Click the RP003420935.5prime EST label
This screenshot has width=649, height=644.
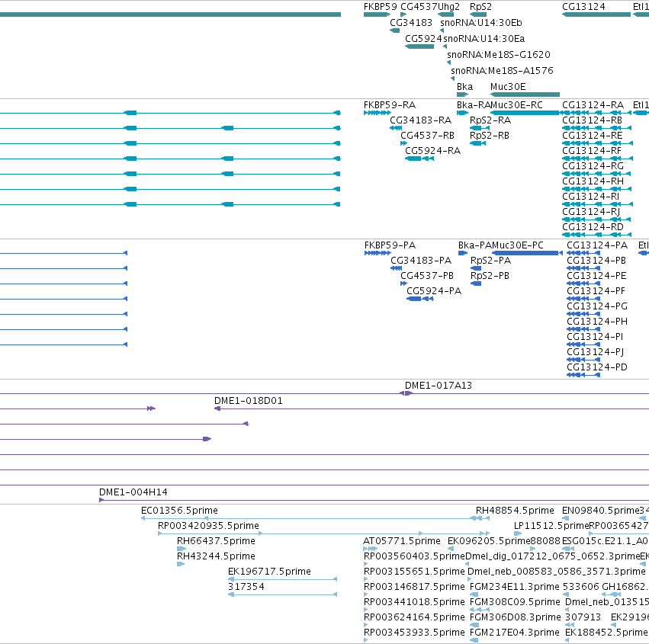click(208, 525)
